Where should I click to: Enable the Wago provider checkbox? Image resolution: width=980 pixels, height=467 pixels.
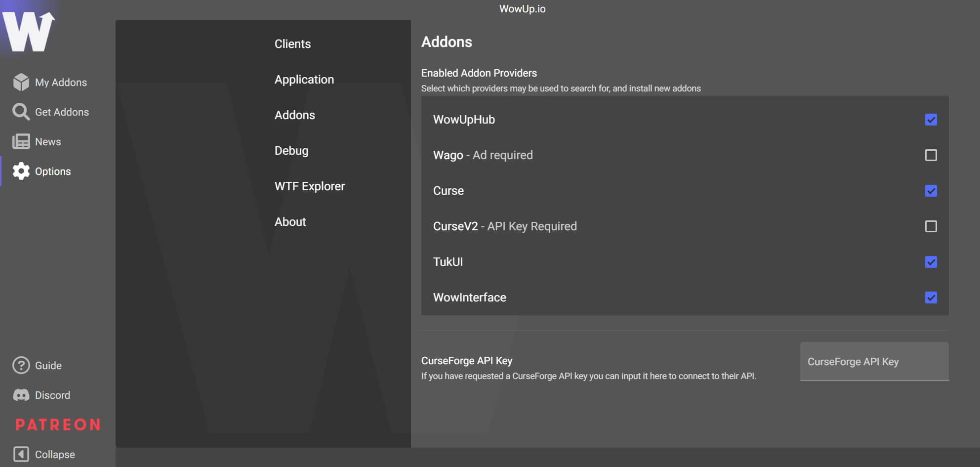pos(931,155)
